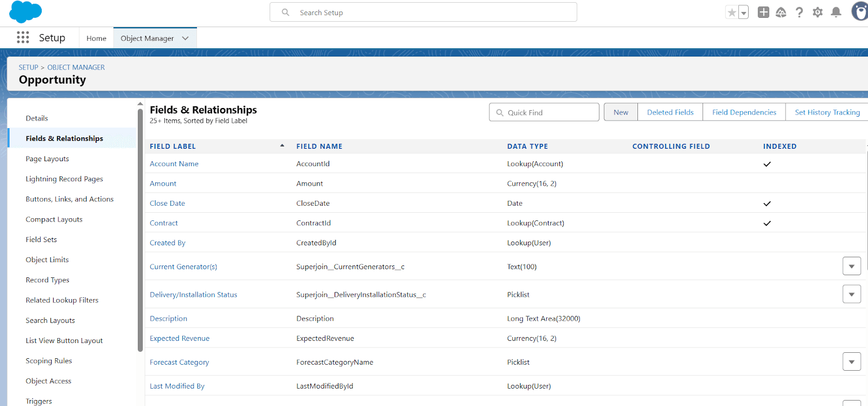This screenshot has width=868, height=406.
Task: Open Object Access section
Action: (48, 381)
